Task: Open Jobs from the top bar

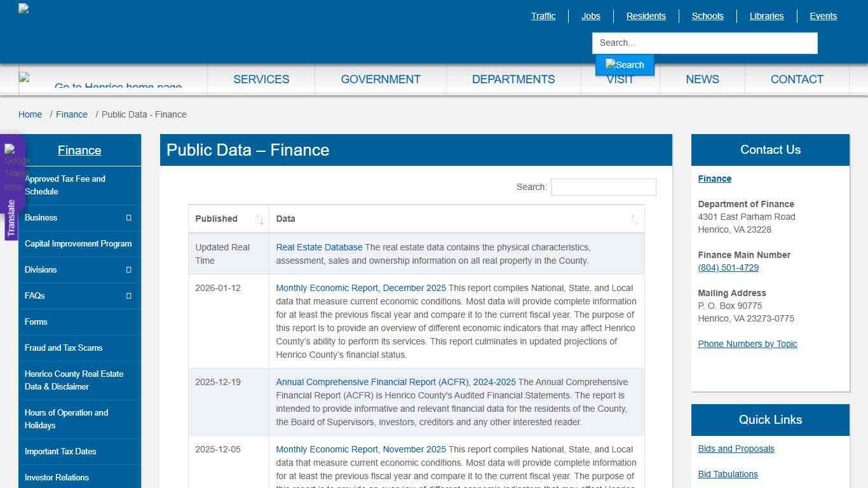Action: click(590, 16)
